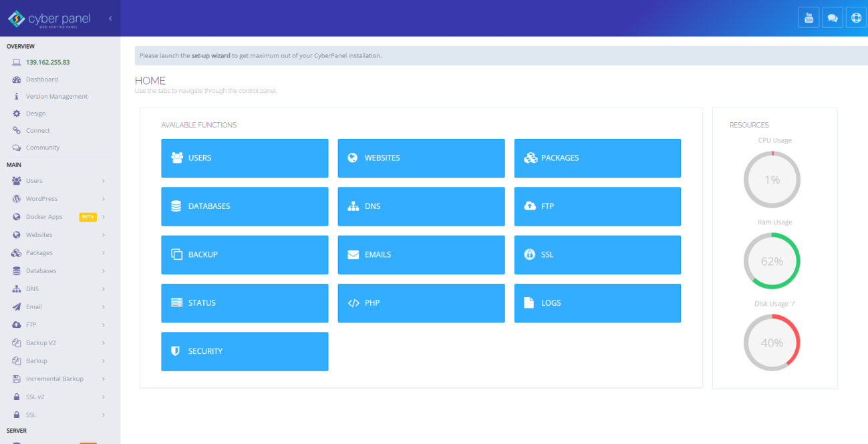Open the DATABASES function tile
Image resolution: width=868 pixels, height=444 pixels.
(x=245, y=206)
